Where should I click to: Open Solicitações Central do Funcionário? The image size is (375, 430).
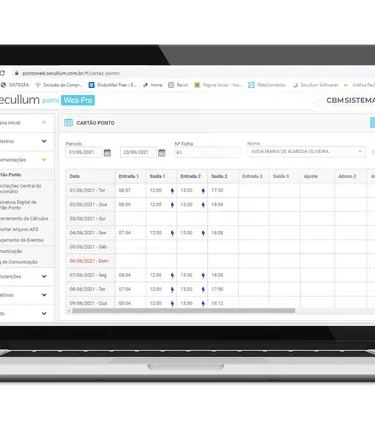21,189
